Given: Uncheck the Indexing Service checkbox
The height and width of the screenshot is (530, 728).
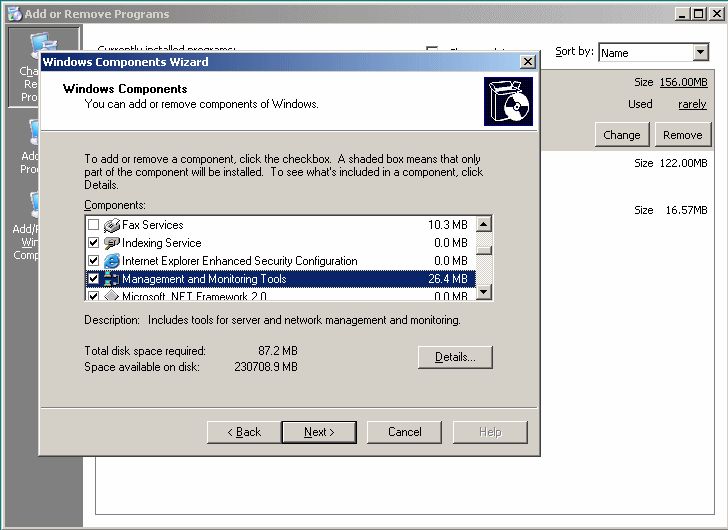Looking at the screenshot, I should click(94, 243).
